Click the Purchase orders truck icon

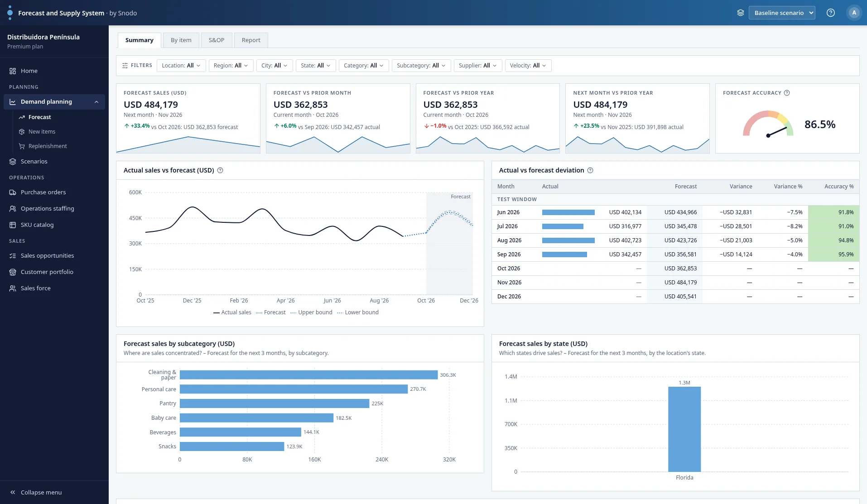coord(13,192)
